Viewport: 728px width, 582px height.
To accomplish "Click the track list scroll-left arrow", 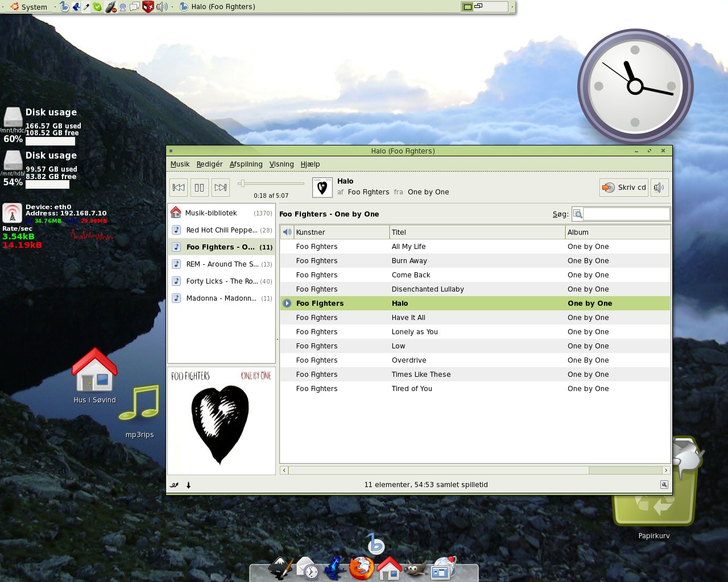I will click(x=284, y=470).
